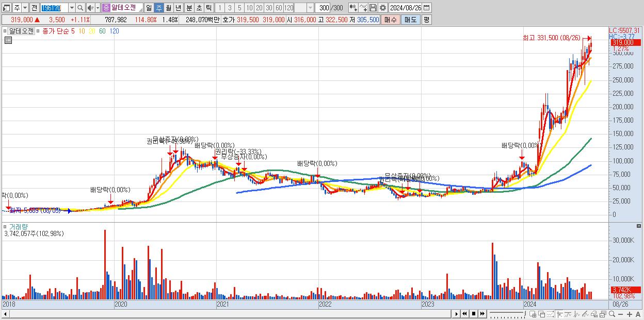Click the stop button in the chart playback controls
This screenshot has width=644, height=320.
coord(473,314)
